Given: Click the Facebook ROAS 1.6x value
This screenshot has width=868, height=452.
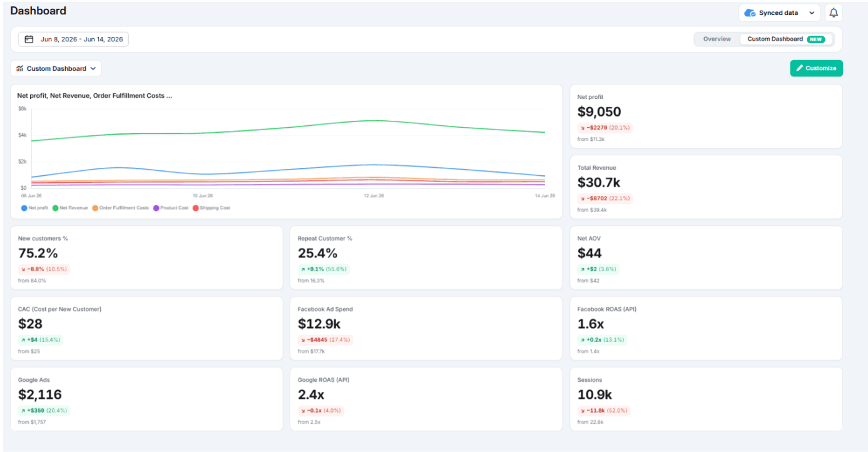Looking at the screenshot, I should [x=591, y=324].
